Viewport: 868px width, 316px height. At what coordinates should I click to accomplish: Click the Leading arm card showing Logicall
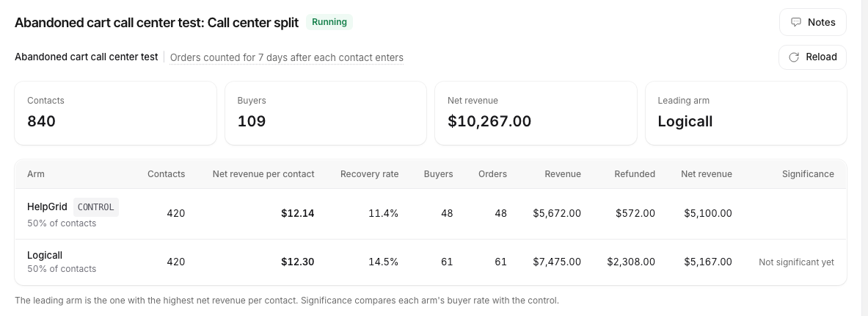(745, 113)
